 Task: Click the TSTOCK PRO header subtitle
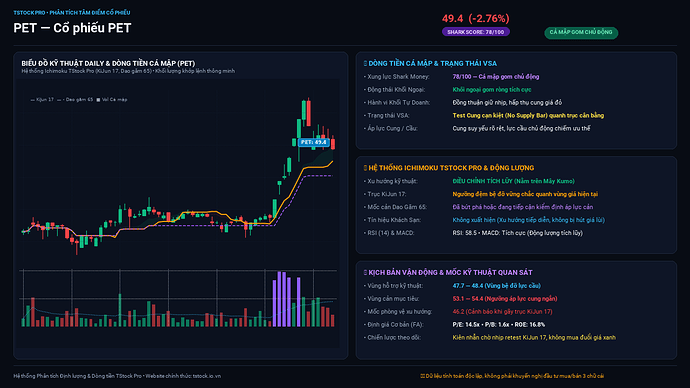point(72,13)
